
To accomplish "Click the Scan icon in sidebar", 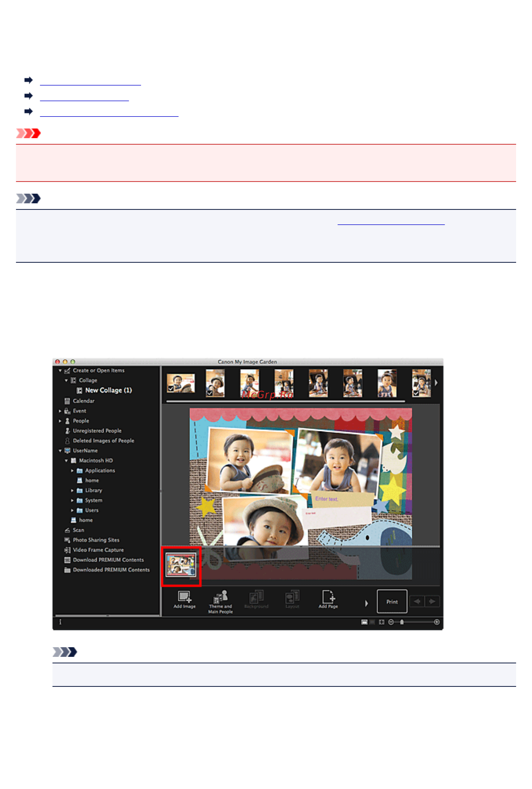I will pos(67,530).
